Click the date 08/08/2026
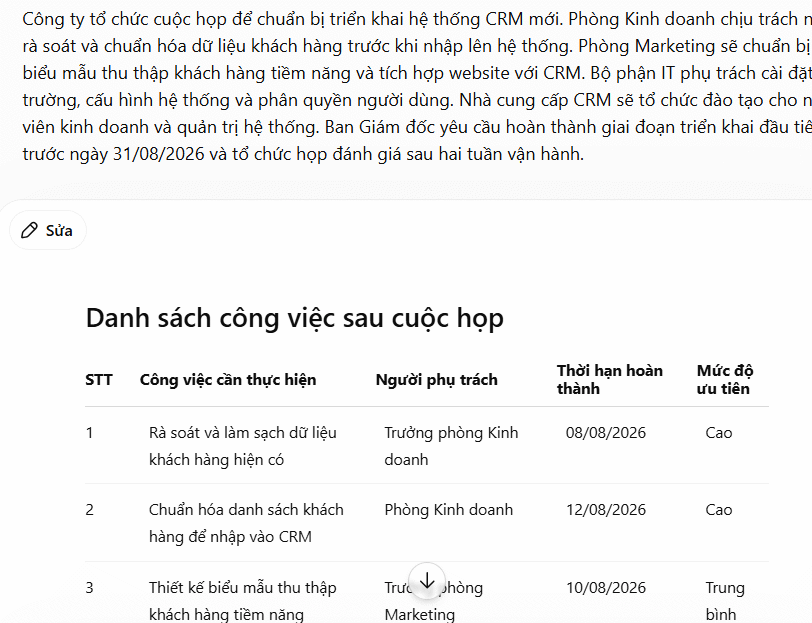 pos(605,433)
